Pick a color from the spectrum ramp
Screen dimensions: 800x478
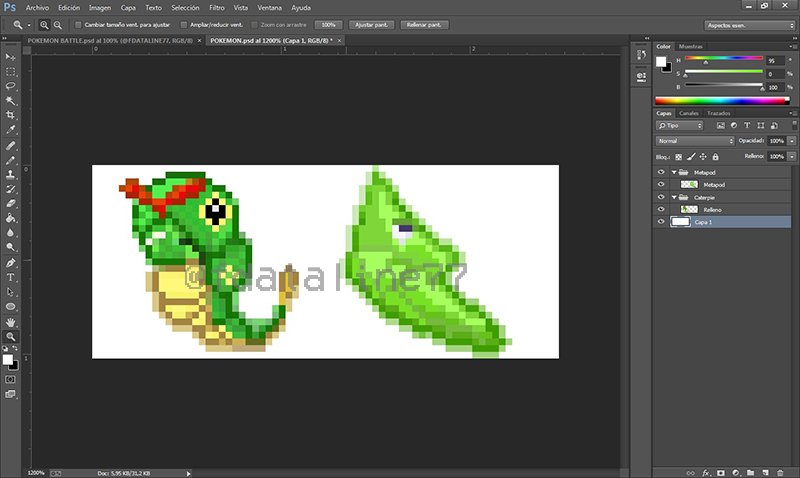(722, 100)
